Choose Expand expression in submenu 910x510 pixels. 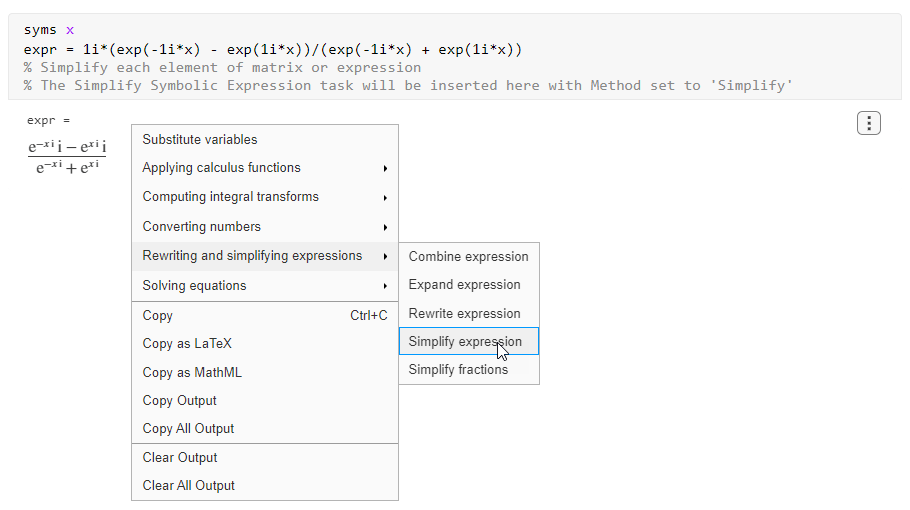tap(464, 285)
